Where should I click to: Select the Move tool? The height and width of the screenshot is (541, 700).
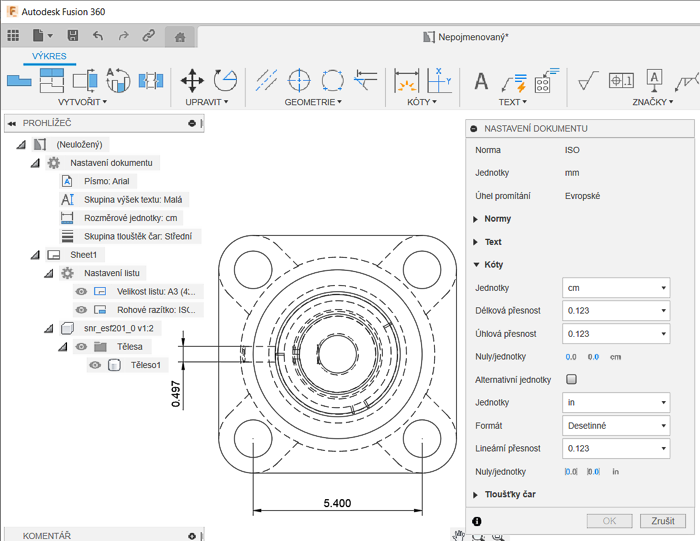pyautogui.click(x=192, y=81)
